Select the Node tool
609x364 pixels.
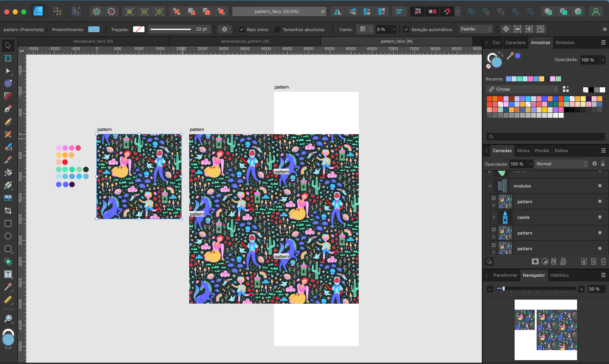pos(8,71)
